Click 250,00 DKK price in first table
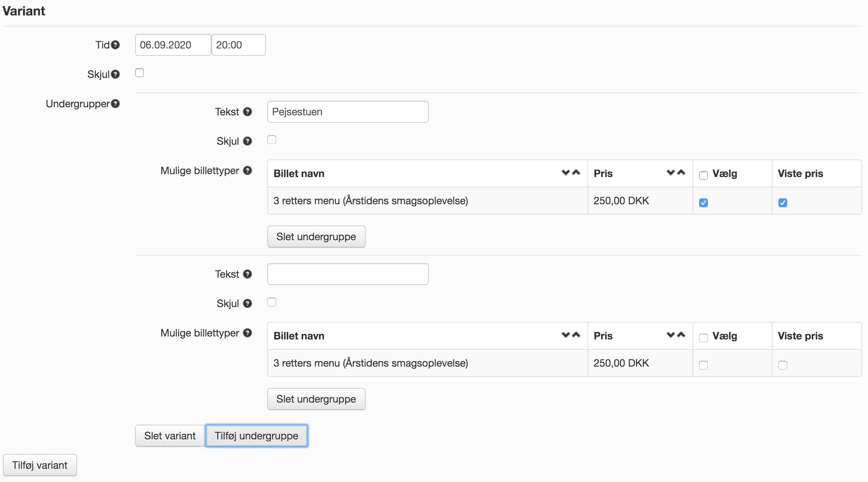868x482 pixels. point(621,201)
